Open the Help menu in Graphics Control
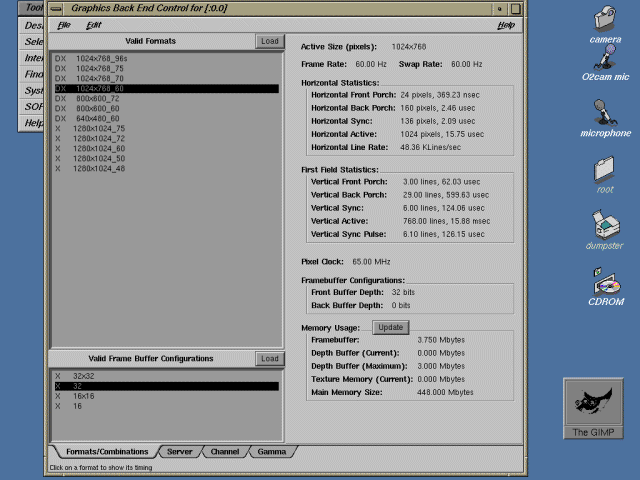This screenshot has height=480, width=640. click(x=505, y=24)
